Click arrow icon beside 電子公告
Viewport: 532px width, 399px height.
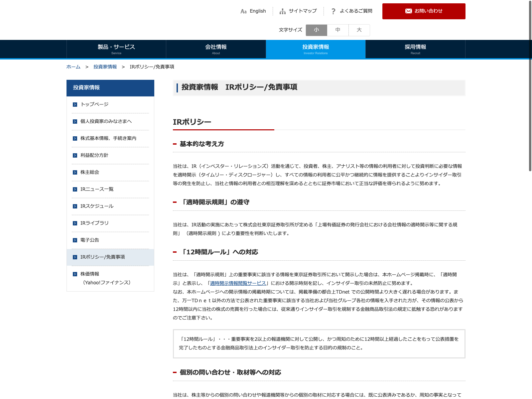point(75,240)
